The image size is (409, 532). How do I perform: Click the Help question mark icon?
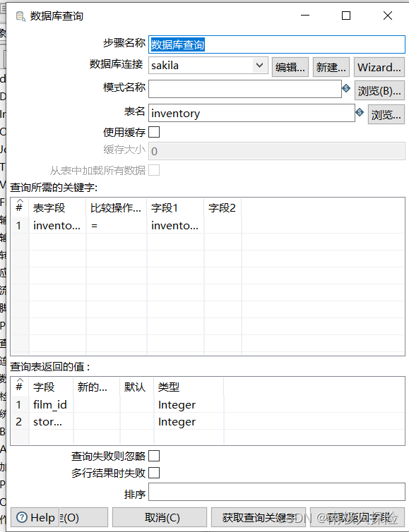(22, 517)
